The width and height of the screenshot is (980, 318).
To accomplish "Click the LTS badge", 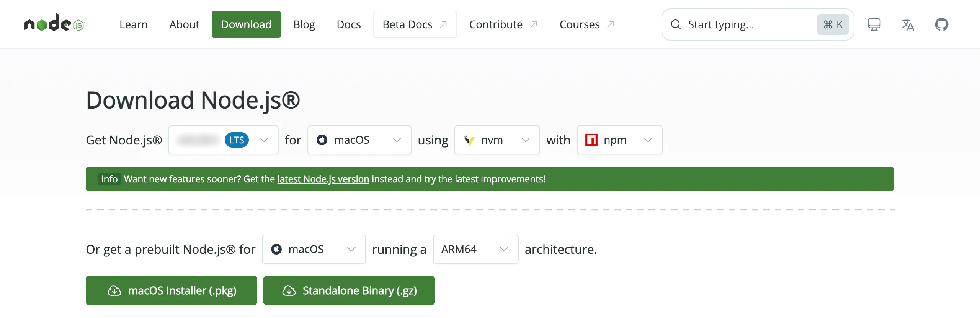I will point(237,140).
